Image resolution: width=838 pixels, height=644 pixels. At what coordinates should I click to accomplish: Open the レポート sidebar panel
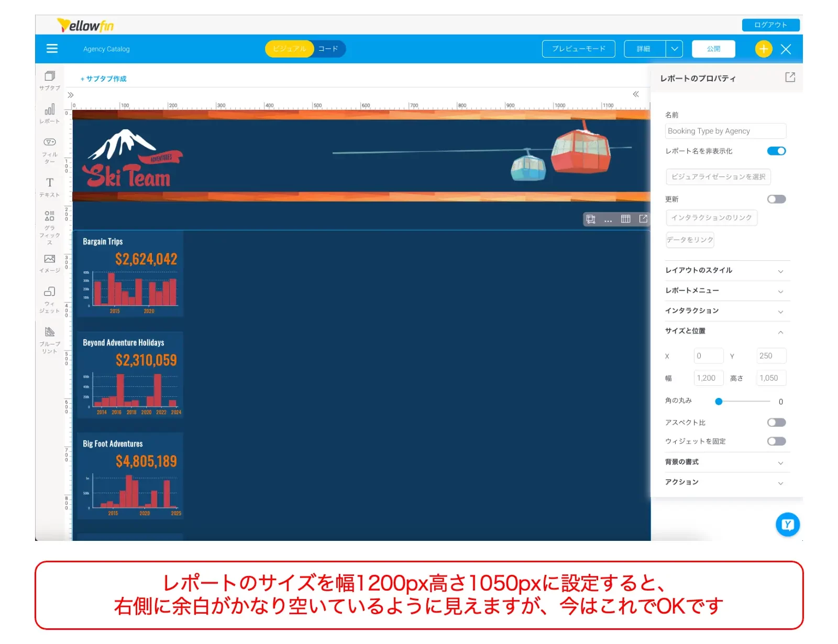click(50, 113)
